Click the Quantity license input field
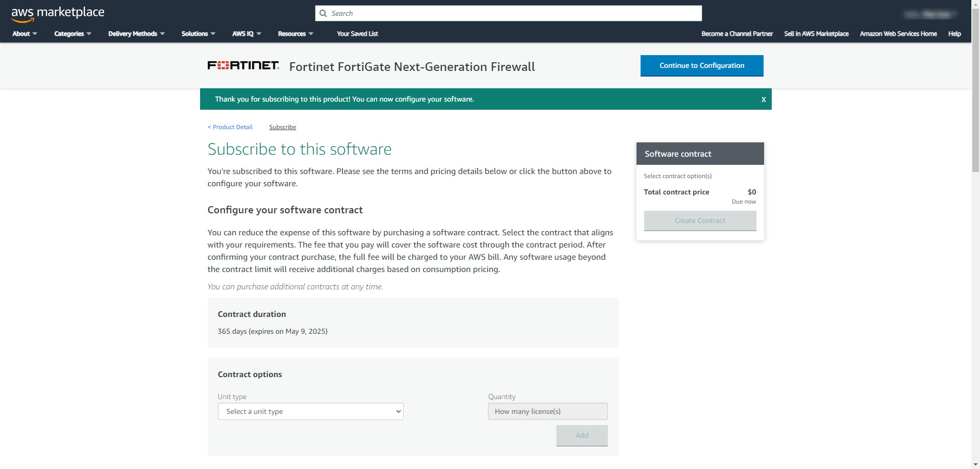 (x=548, y=411)
